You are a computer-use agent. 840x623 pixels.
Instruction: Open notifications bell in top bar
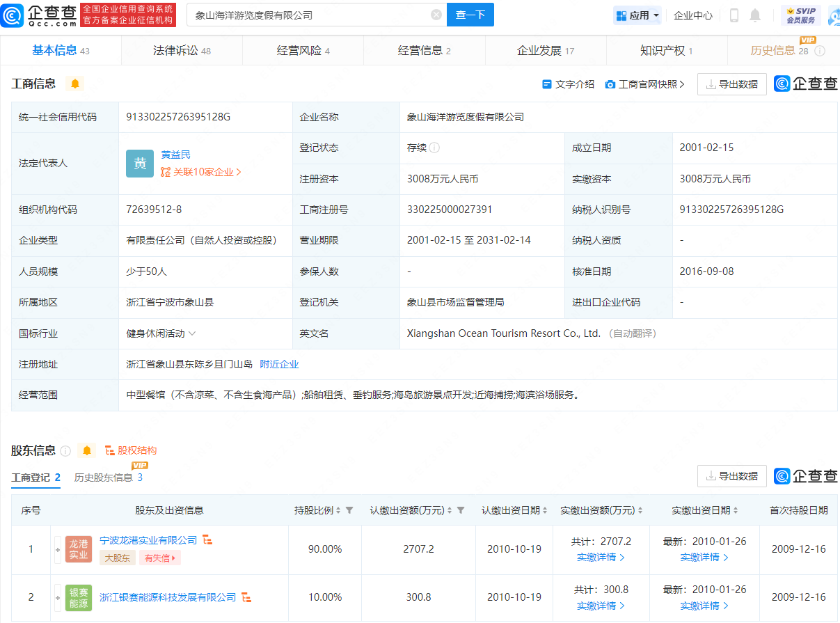755,15
